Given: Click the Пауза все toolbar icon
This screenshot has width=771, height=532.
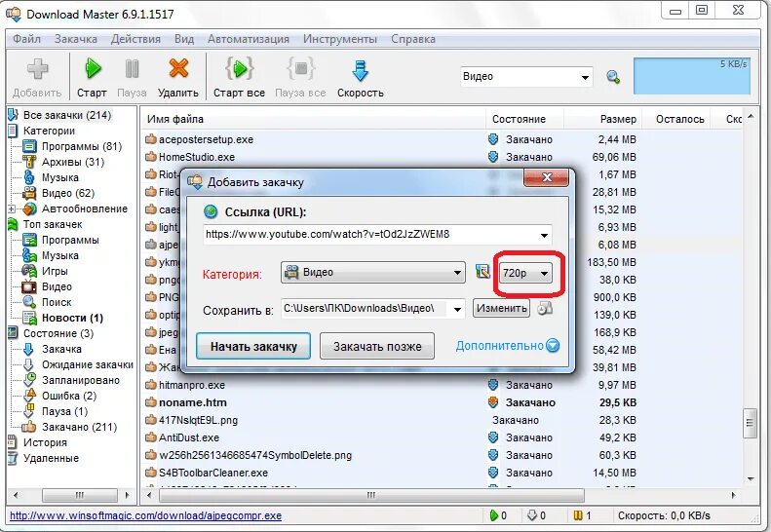Looking at the screenshot, I should [x=300, y=69].
